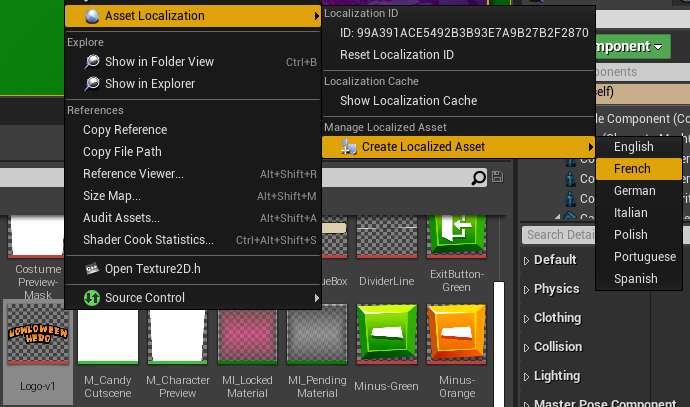
Task: Select the Minus-Orange button texture
Action: [x=456, y=334]
